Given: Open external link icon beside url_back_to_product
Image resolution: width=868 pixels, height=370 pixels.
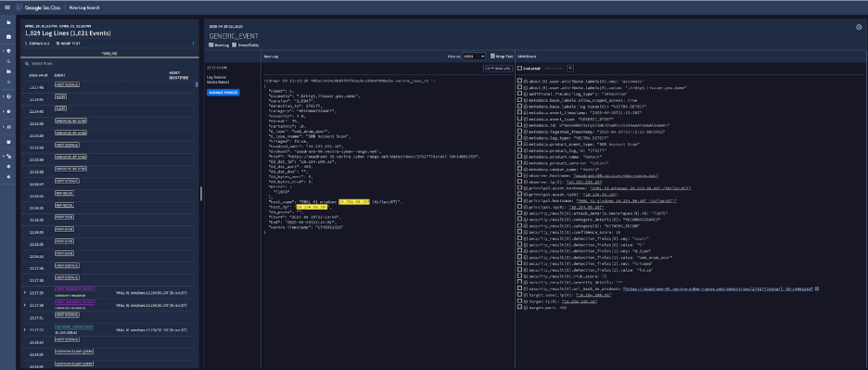Looking at the screenshot, I should (817, 288).
